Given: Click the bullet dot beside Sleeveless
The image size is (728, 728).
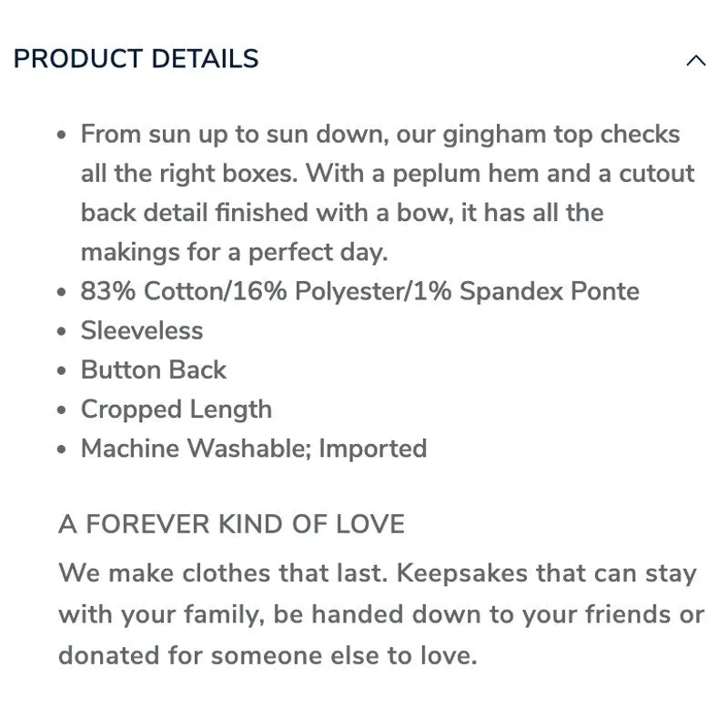Looking at the screenshot, I should (62, 332).
